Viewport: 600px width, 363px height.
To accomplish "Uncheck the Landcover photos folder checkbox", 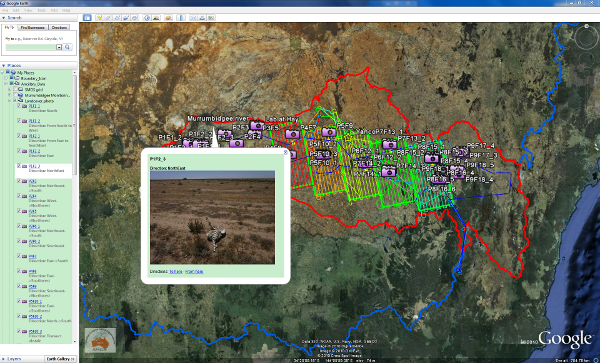I will click(x=15, y=101).
